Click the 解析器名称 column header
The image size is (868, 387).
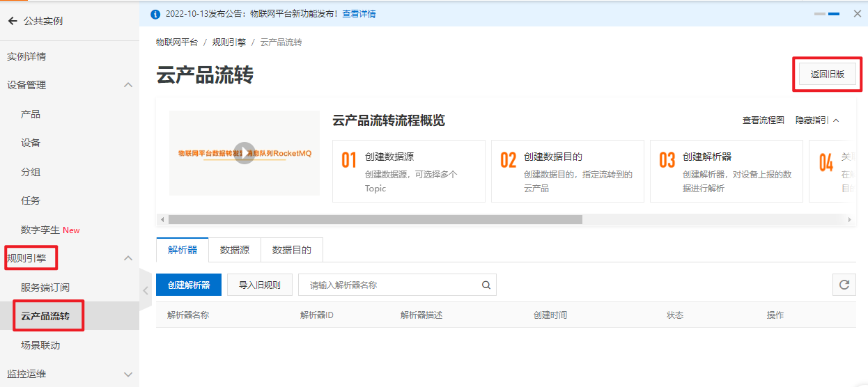pos(188,315)
